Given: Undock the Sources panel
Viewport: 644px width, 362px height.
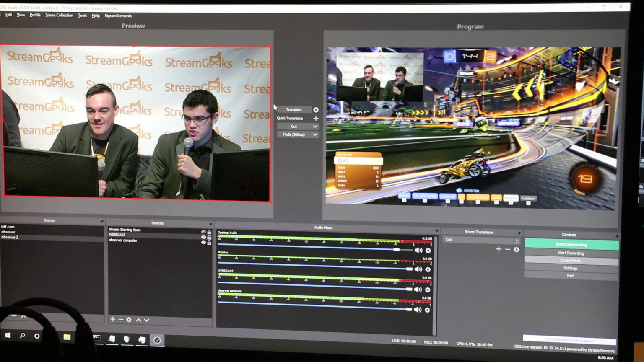Looking at the screenshot, I should click(210, 224).
